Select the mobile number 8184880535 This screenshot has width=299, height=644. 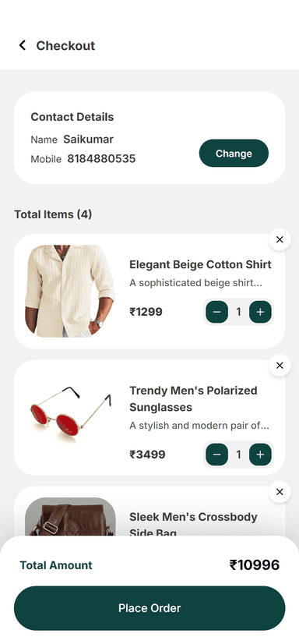point(101,159)
